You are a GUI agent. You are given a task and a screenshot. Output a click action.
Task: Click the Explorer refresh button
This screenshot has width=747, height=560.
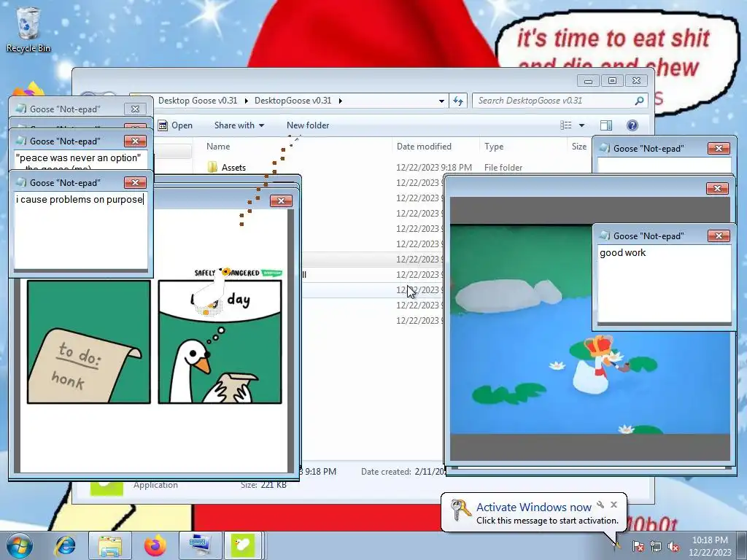pyautogui.click(x=458, y=101)
